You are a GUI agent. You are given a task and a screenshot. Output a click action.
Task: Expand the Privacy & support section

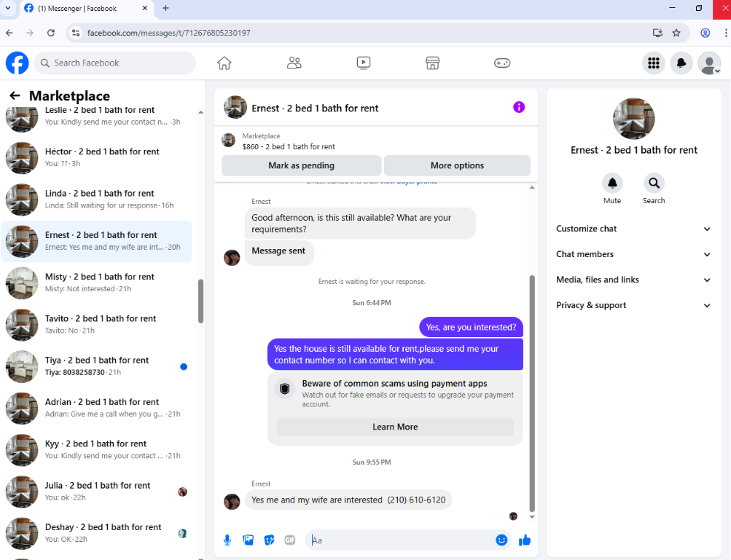633,306
